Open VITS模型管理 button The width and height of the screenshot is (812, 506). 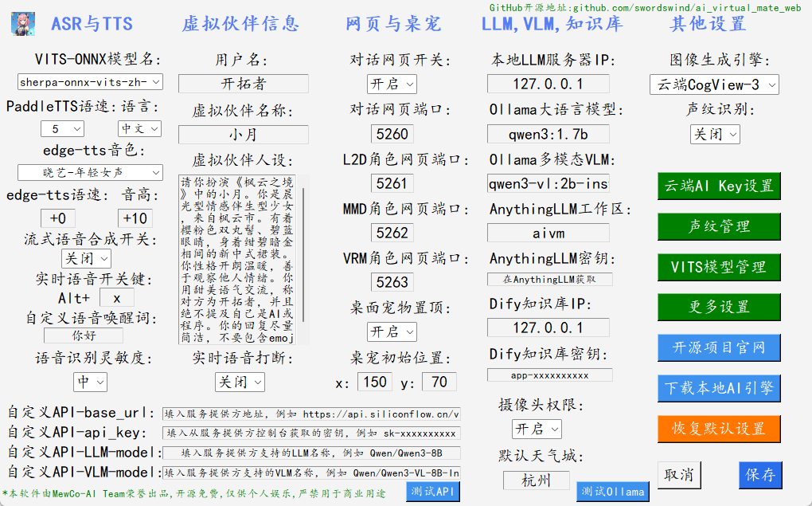(719, 267)
